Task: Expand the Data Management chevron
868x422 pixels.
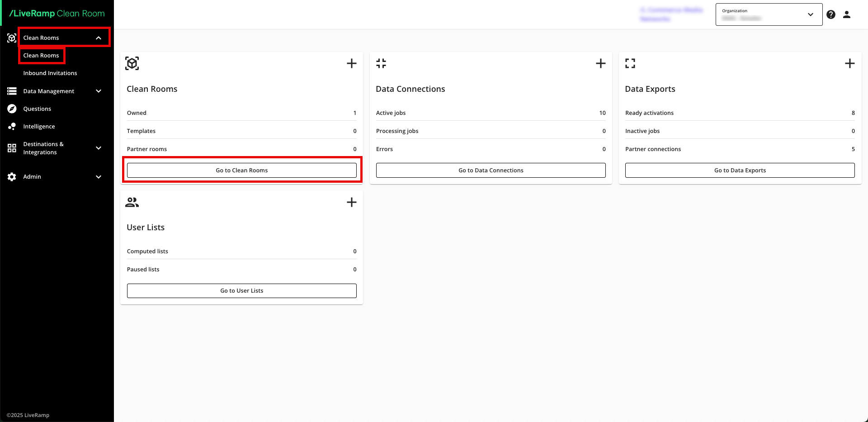Action: coord(99,91)
